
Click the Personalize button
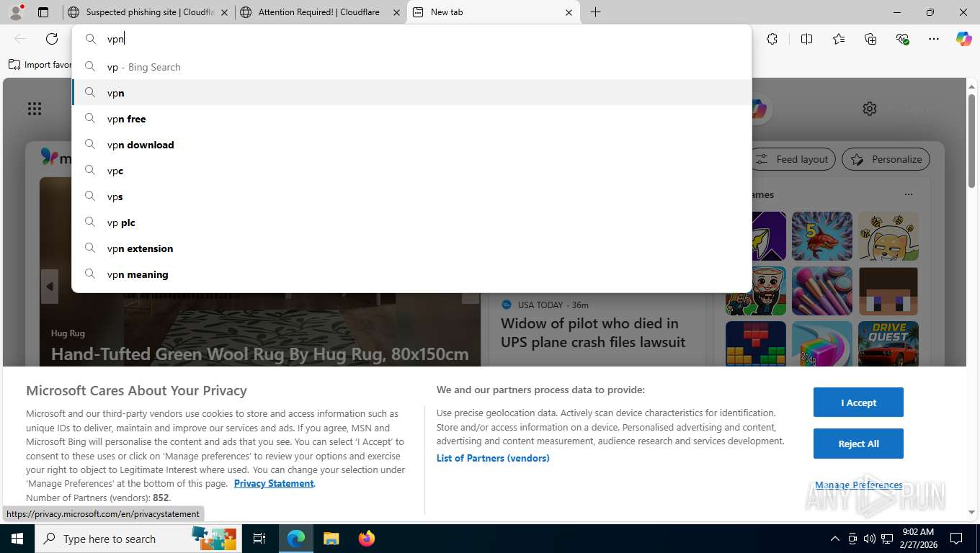click(x=886, y=159)
